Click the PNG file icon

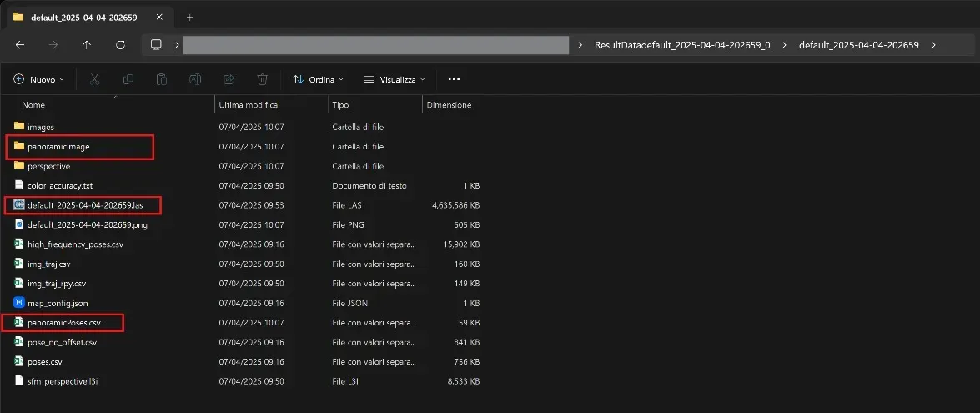click(18, 224)
